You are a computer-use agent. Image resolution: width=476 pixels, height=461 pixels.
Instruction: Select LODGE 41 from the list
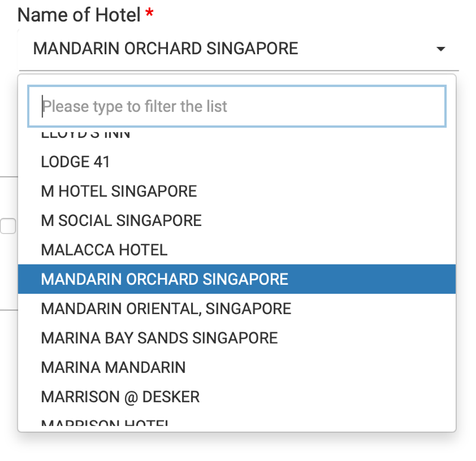point(237,162)
